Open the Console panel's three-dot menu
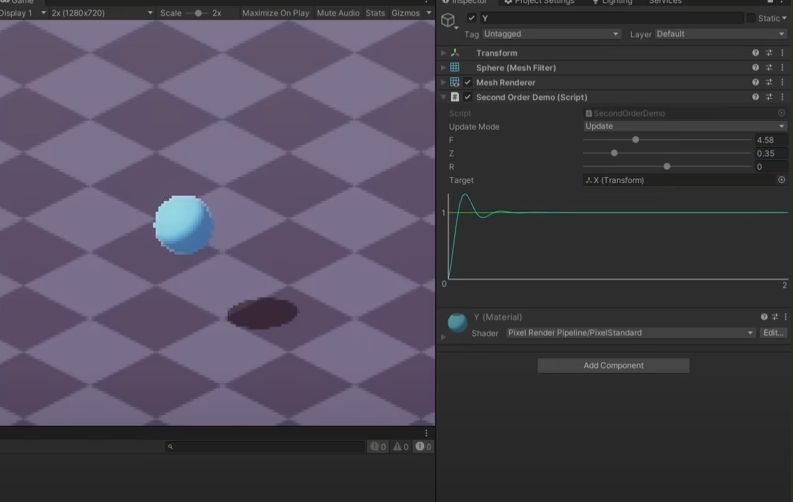 426,433
